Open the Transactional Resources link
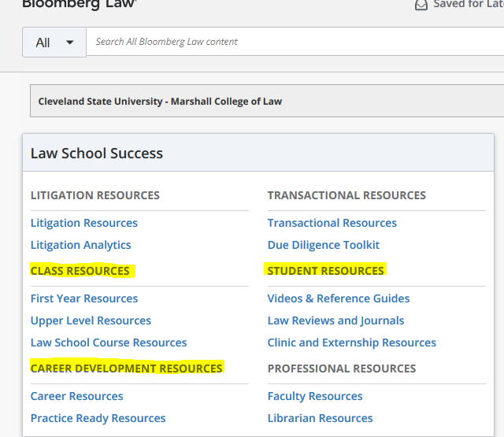 (x=332, y=223)
